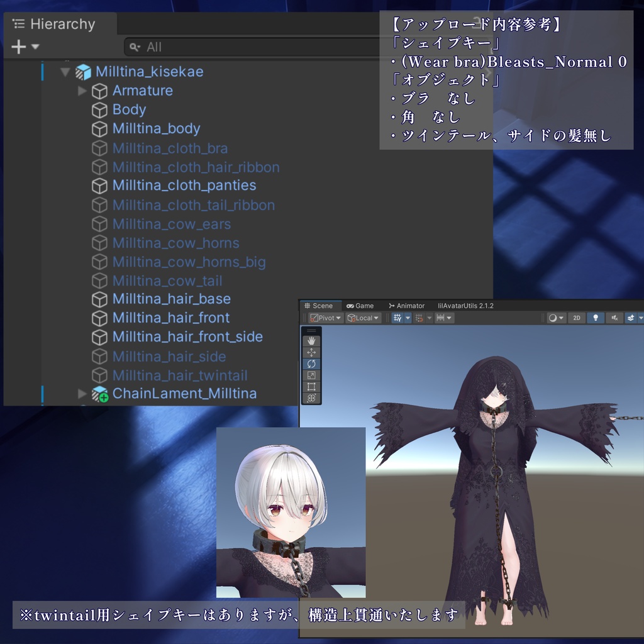The width and height of the screenshot is (644, 644).
Task: Click the Milltina_hair_base cube icon
Action: click(99, 299)
